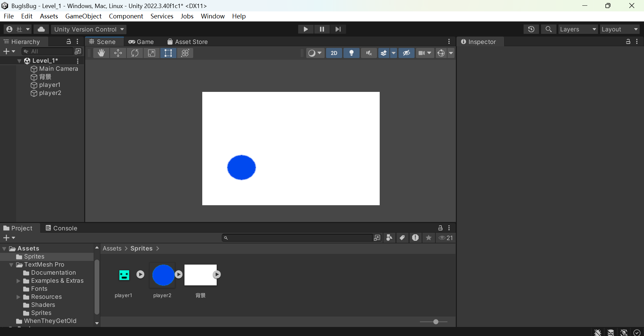Collapse the Level_1 scene in Hierarchy

[19, 61]
